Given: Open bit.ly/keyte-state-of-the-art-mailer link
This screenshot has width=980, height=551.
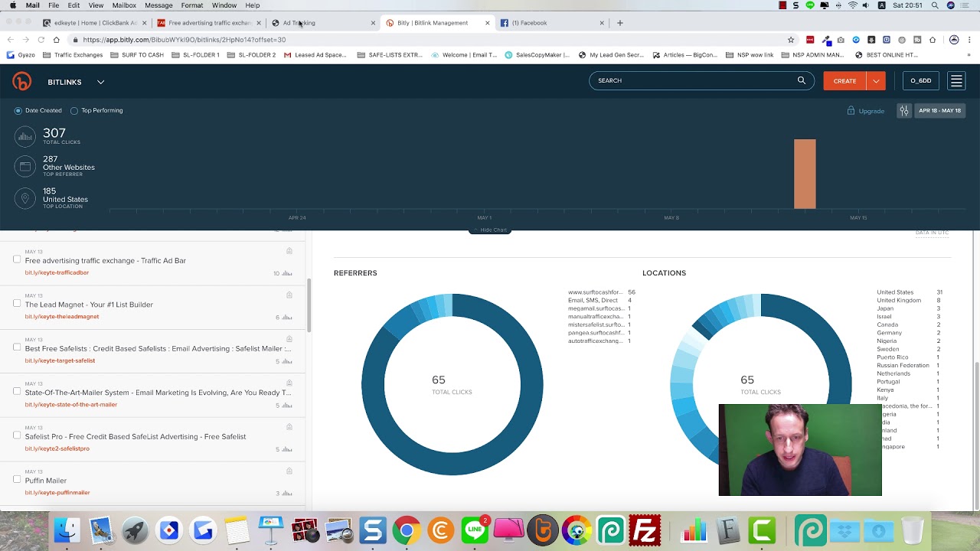Looking at the screenshot, I should pos(71,405).
